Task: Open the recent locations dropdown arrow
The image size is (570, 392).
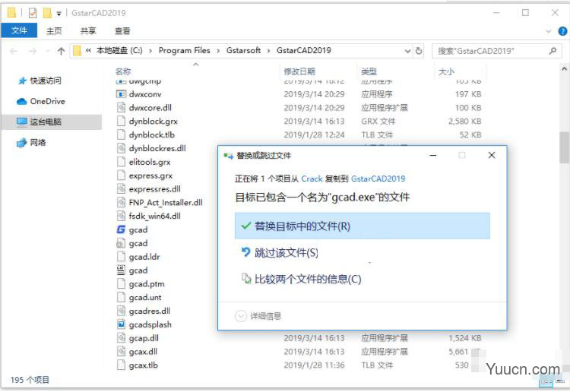Action: pyautogui.click(x=47, y=51)
